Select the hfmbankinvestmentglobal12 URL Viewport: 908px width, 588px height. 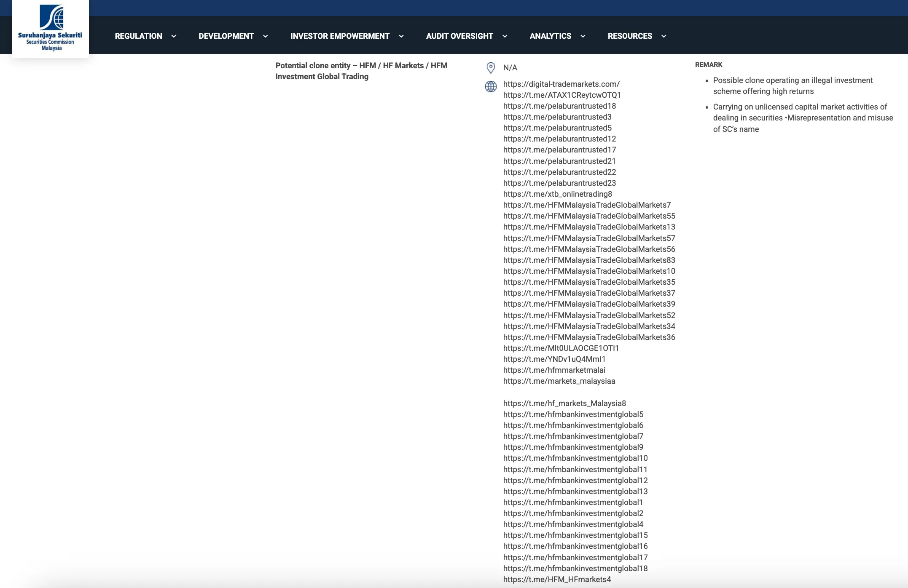tap(575, 481)
